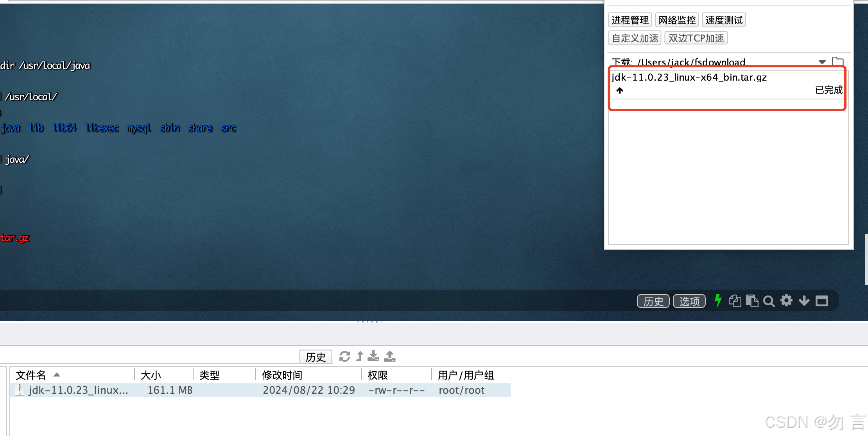Click the 已完成 status label
Viewport: 868px width, 436px height.
[829, 90]
